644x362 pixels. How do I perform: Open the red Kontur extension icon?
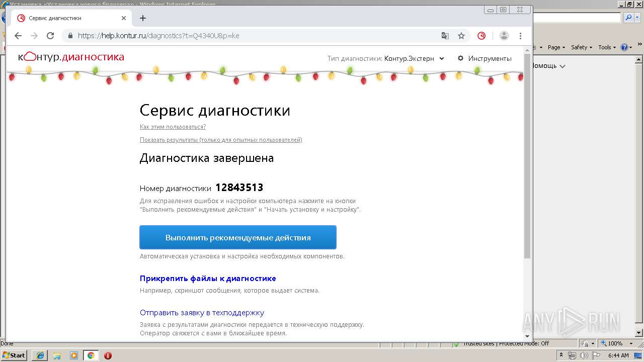[481, 36]
